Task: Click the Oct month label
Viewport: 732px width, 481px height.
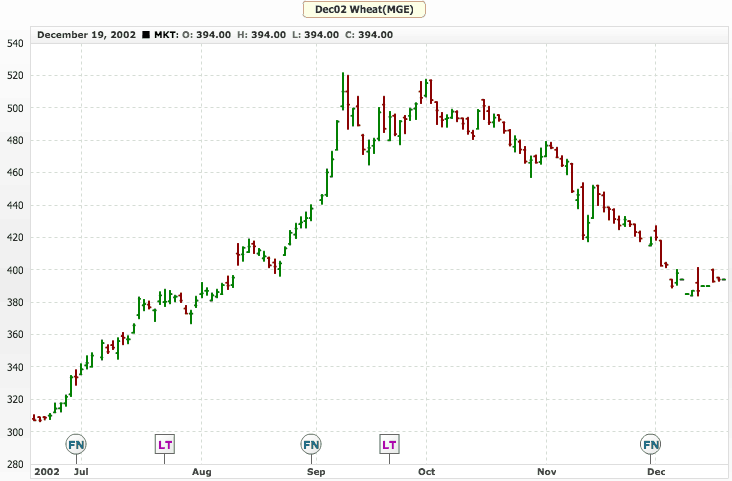Action: pos(426,472)
